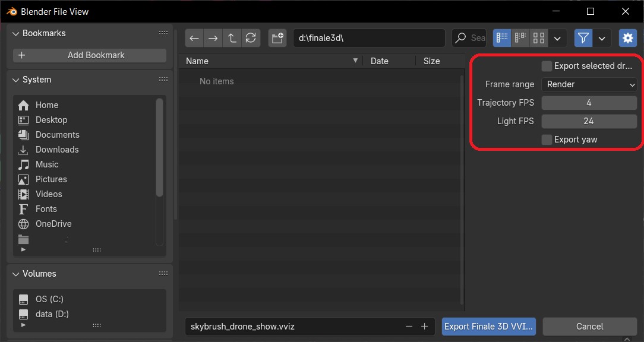
Task: Open the display settings dropdown arrow
Action: 557,37
